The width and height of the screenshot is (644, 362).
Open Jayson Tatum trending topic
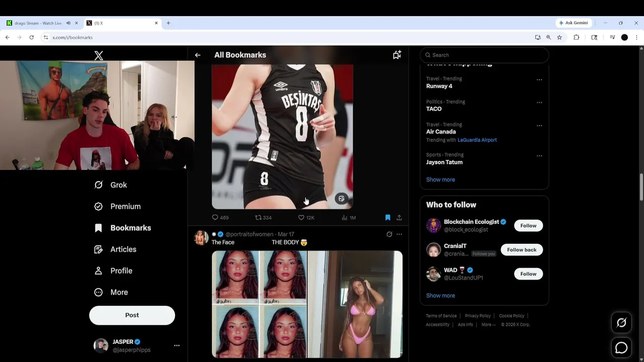444,162
